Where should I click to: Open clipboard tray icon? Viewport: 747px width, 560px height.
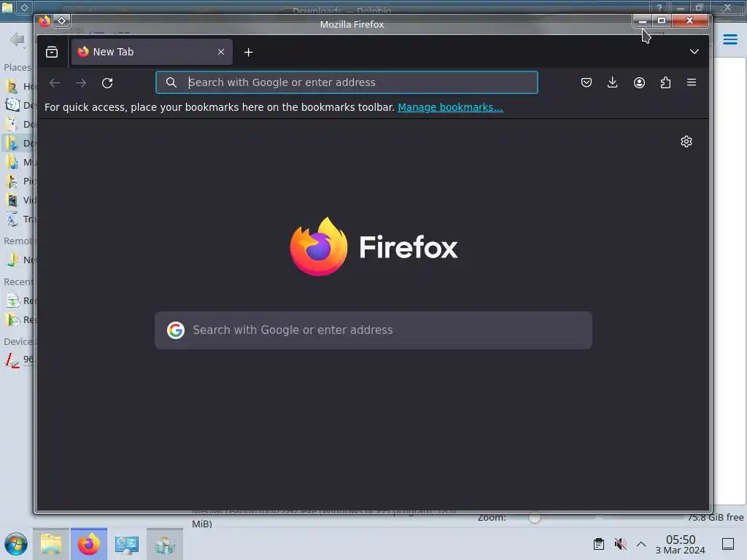(599, 544)
